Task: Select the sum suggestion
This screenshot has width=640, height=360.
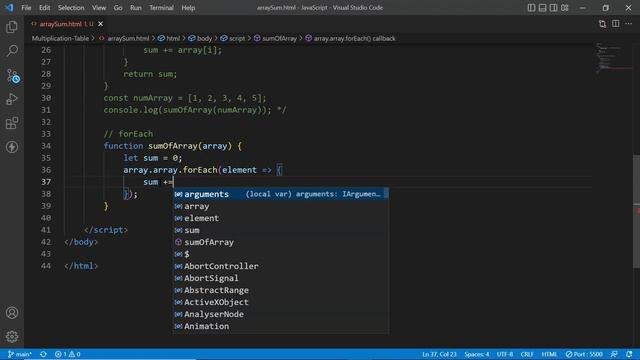Action: point(281,230)
